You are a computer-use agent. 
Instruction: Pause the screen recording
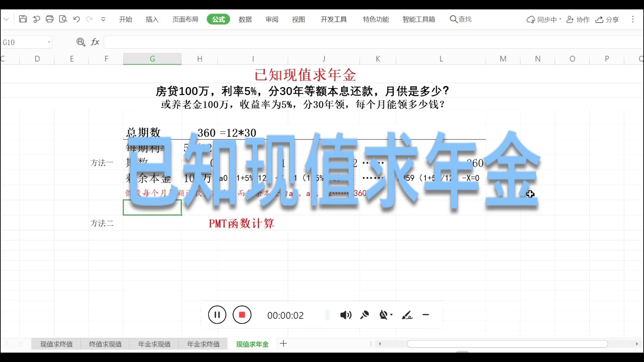pyautogui.click(x=217, y=315)
